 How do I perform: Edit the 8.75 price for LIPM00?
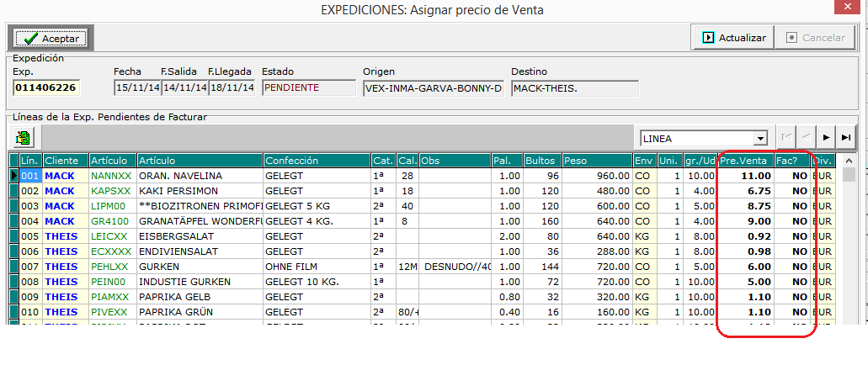click(x=745, y=206)
